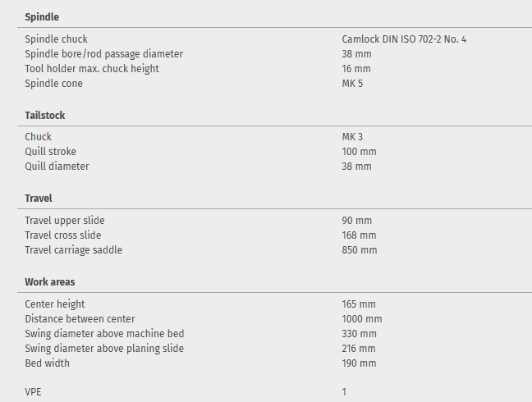Select the Center height label
Image resolution: width=532 pixels, height=402 pixels.
55,304
